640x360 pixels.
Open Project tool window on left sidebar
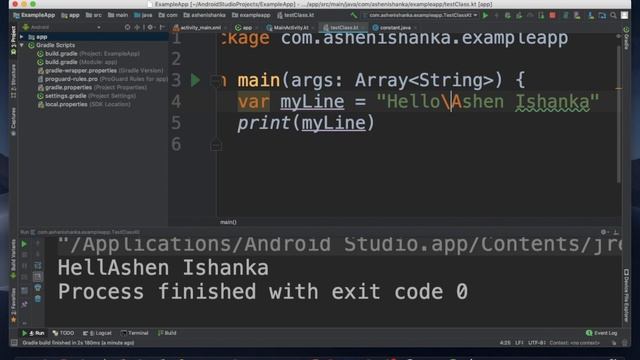click(13, 41)
